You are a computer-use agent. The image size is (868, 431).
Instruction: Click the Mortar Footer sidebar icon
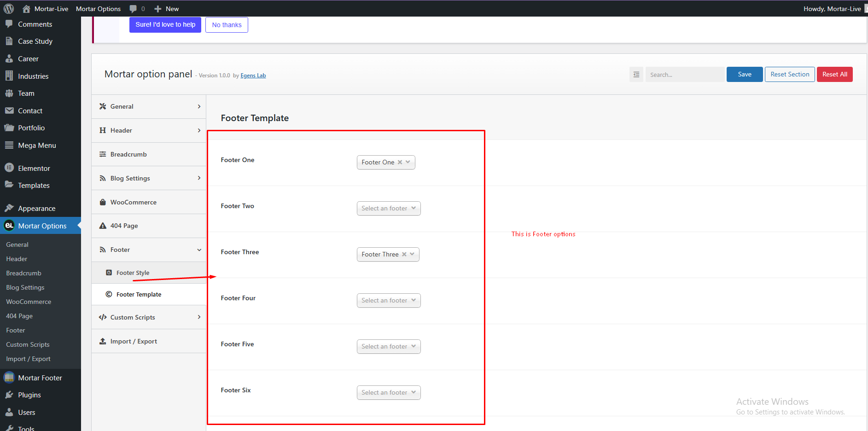(x=9, y=378)
